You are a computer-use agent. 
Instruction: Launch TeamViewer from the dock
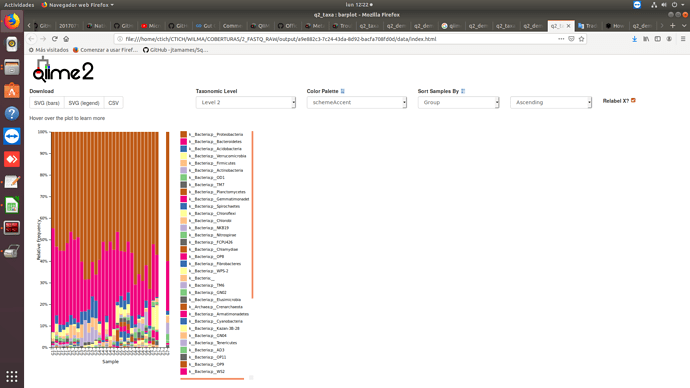pyautogui.click(x=12, y=136)
